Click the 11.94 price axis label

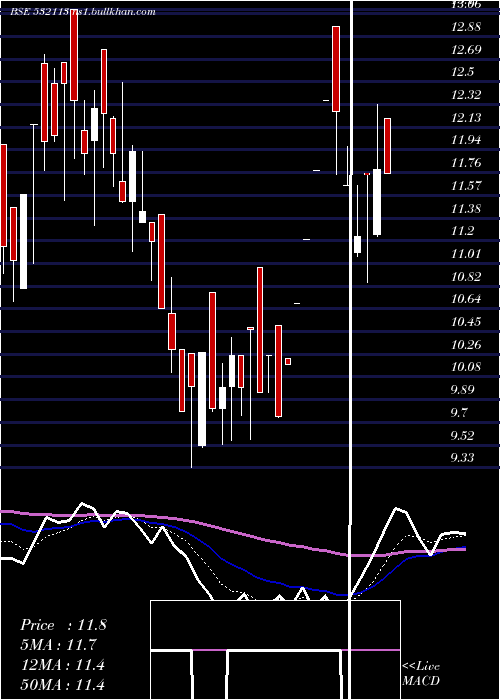tap(466, 140)
